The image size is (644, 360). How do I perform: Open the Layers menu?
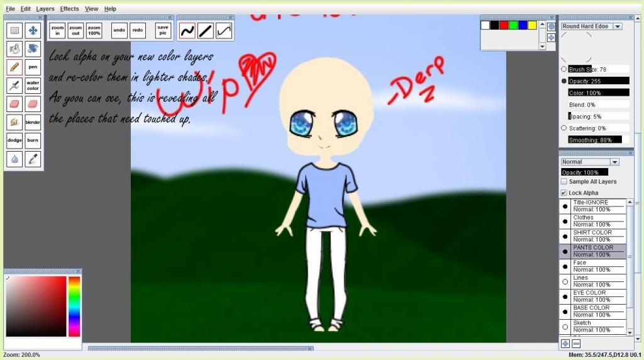45,9
